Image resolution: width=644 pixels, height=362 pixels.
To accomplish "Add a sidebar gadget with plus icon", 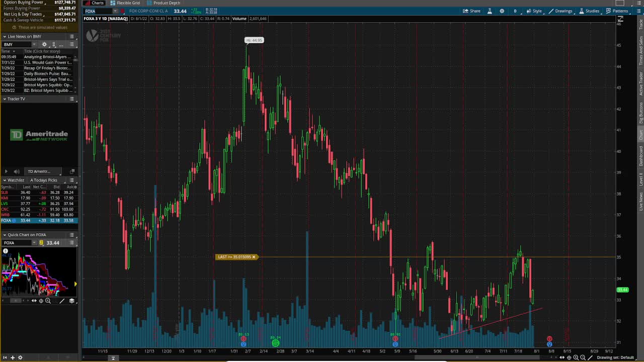I will [13, 357].
